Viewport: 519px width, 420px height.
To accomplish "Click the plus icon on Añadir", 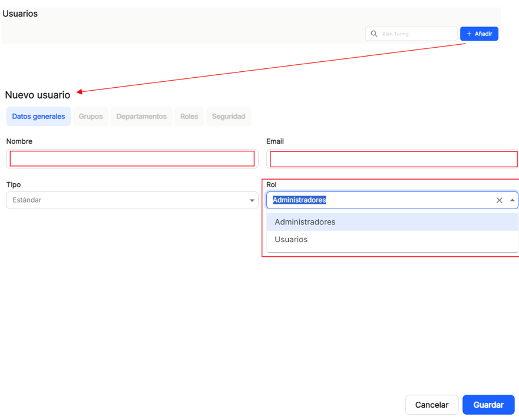I will [x=469, y=34].
